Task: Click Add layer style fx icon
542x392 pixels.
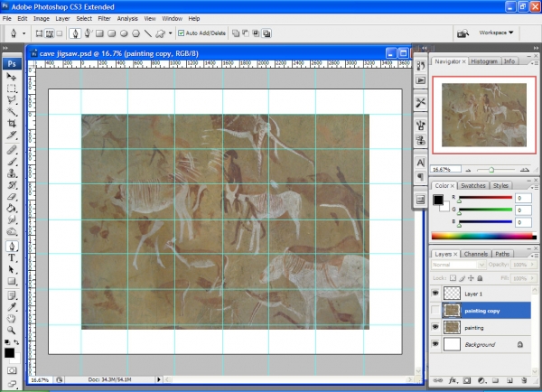Action: point(453,380)
